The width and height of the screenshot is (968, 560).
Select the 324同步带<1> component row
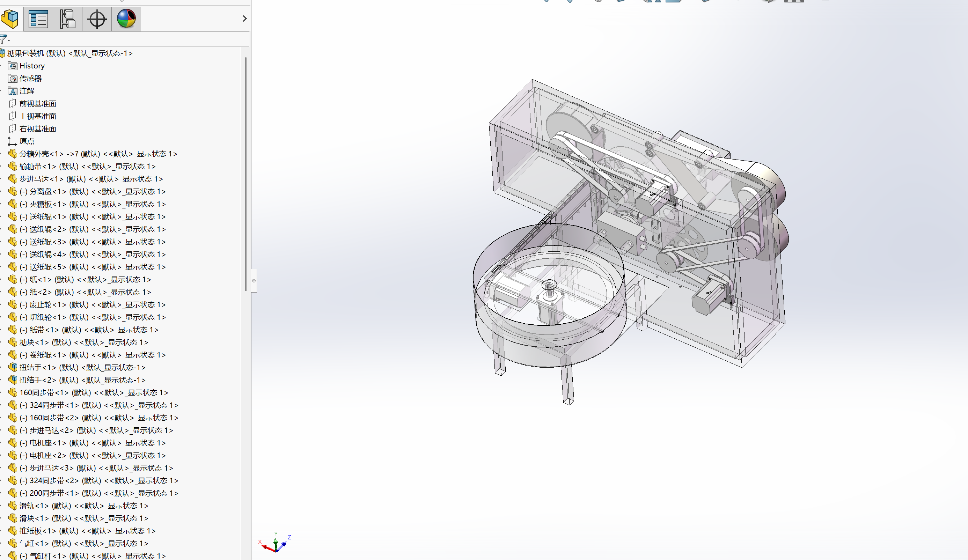coord(93,405)
